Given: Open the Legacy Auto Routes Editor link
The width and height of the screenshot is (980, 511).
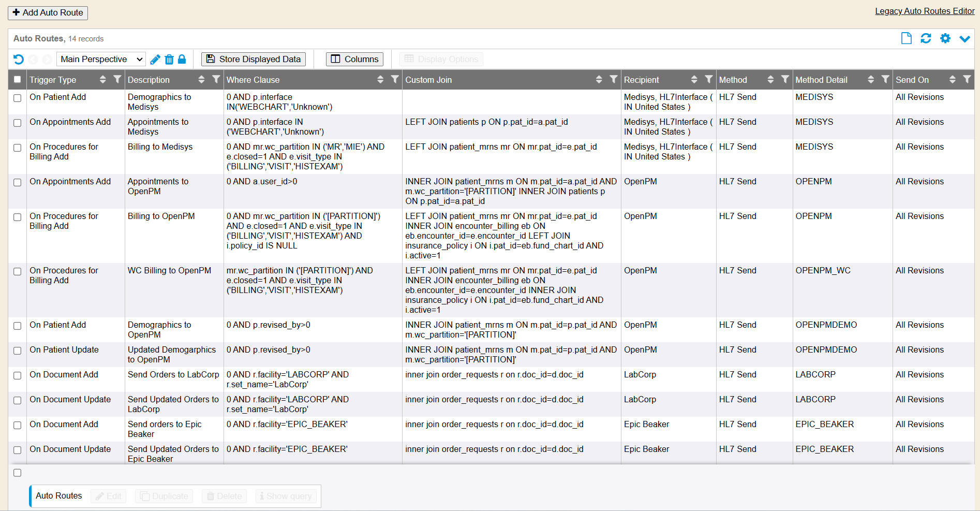Looking at the screenshot, I should click(x=925, y=11).
